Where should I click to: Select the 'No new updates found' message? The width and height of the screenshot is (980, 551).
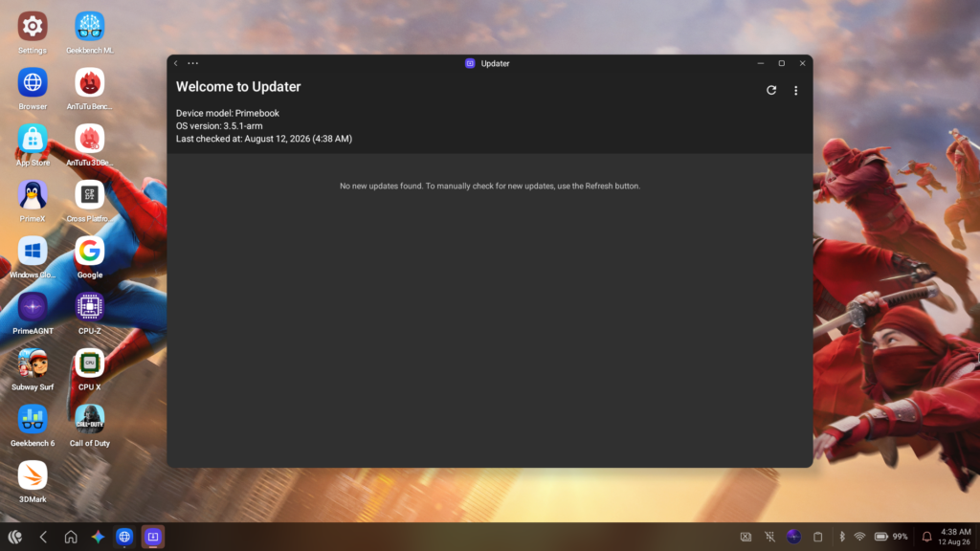coord(490,187)
